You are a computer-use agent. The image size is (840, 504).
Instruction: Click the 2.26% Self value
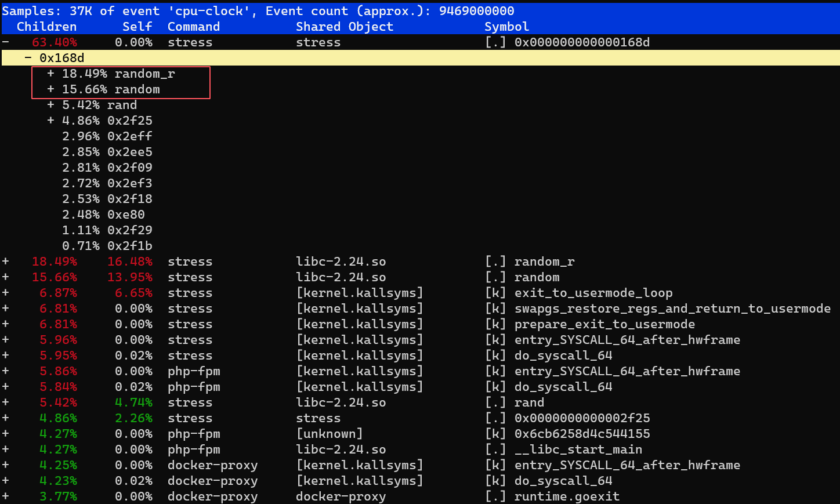click(x=133, y=418)
